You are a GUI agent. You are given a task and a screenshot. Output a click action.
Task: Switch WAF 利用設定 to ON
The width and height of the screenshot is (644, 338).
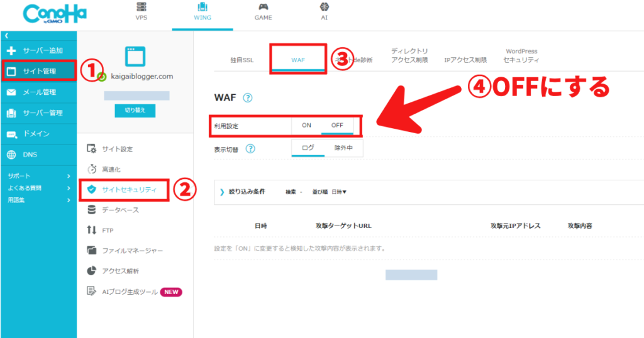point(306,125)
